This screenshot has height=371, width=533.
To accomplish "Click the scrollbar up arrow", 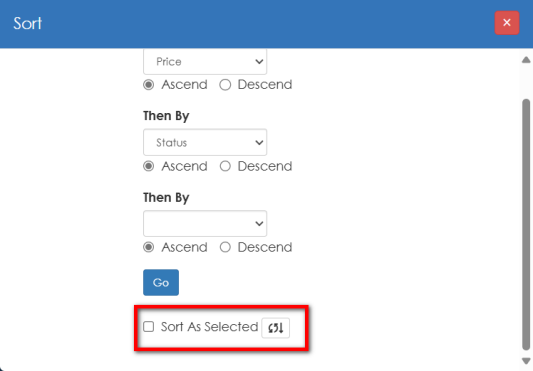I will coord(526,60).
